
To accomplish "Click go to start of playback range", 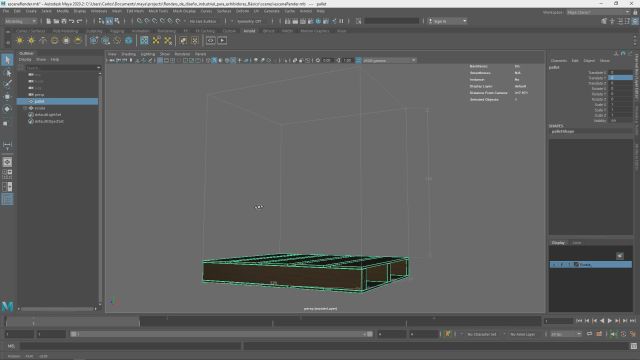I will tap(579, 321).
